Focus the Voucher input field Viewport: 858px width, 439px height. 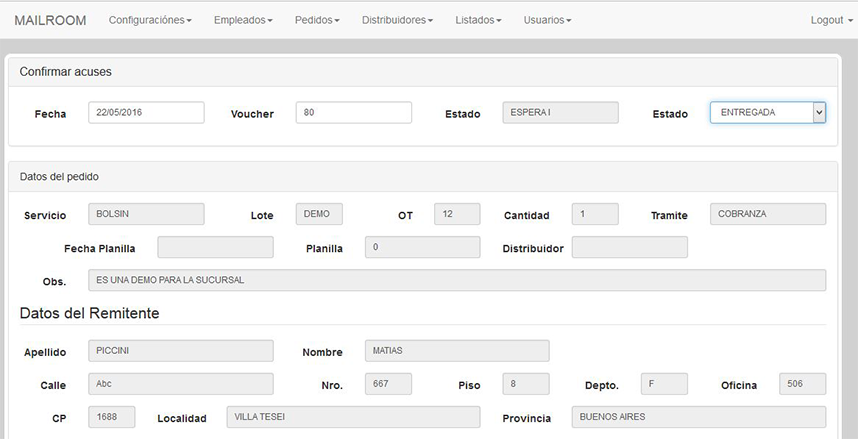(x=353, y=113)
